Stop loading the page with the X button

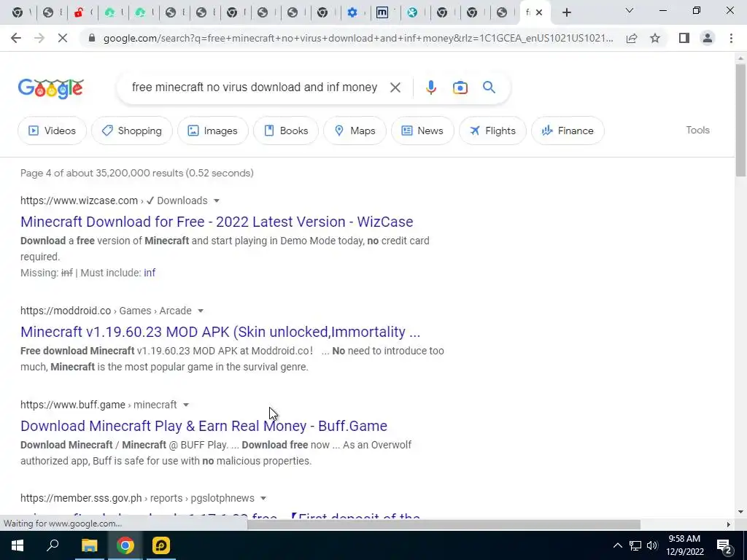click(x=63, y=38)
